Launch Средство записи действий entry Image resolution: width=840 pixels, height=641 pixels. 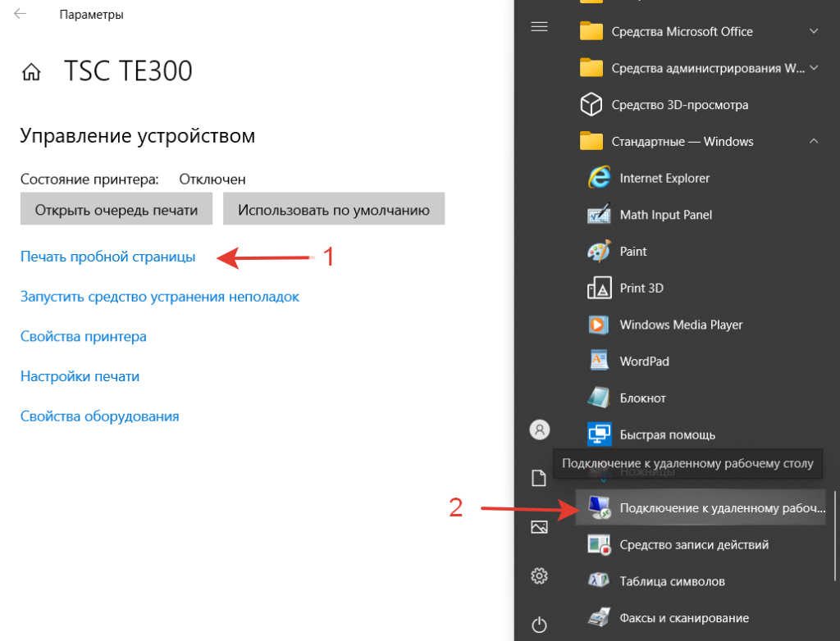[701, 544]
